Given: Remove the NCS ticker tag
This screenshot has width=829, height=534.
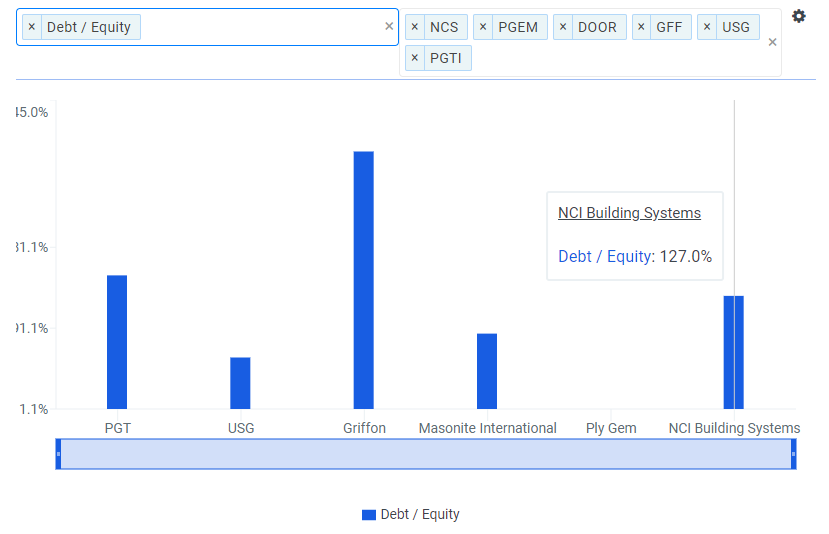Looking at the screenshot, I should tap(415, 27).
